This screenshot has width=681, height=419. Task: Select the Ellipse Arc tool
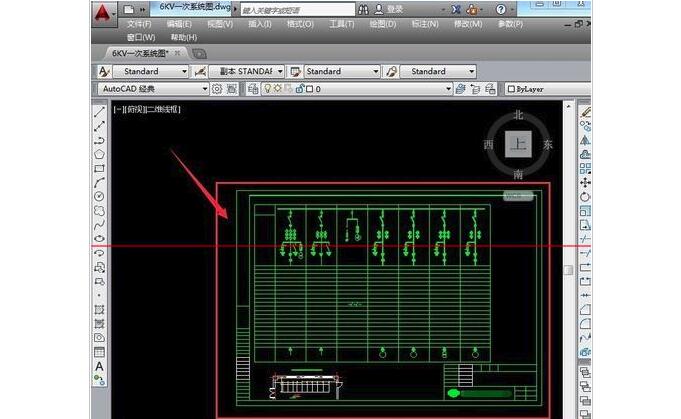pyautogui.click(x=99, y=253)
